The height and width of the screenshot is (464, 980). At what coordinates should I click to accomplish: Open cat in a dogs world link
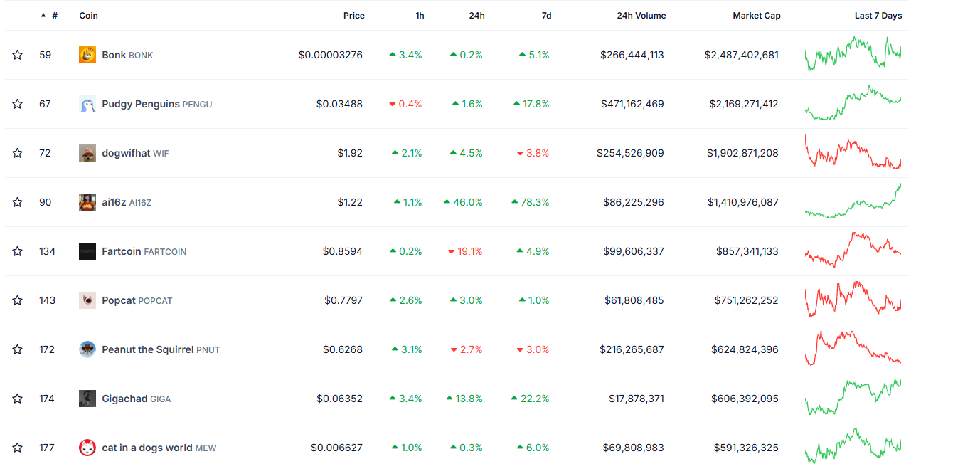tap(159, 448)
